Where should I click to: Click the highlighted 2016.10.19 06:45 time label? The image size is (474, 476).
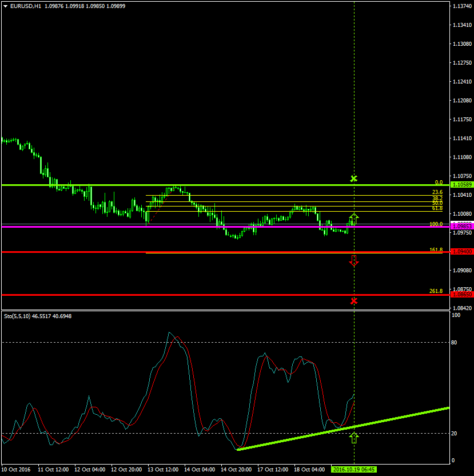(353, 469)
